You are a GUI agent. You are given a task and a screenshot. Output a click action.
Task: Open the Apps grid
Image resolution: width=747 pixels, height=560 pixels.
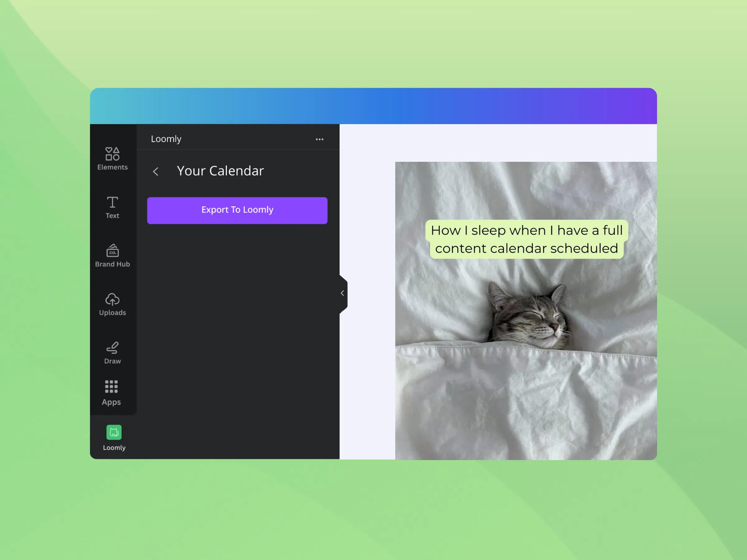111,393
